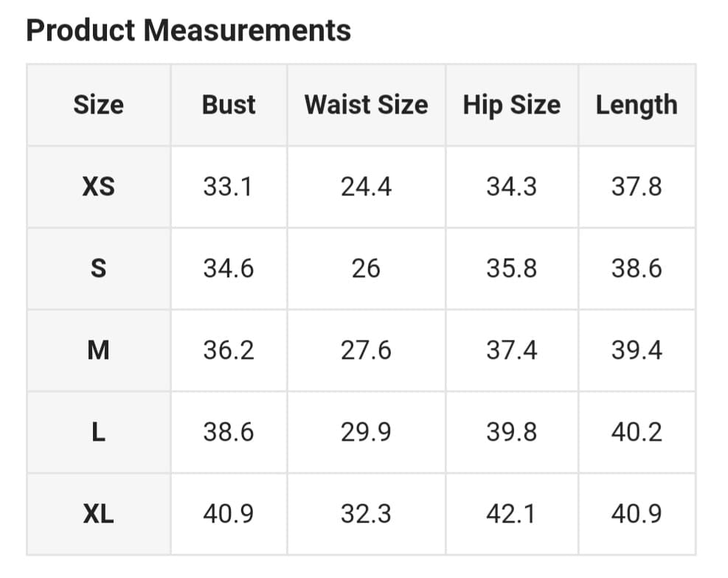Select the S waist value 26
The width and height of the screenshot is (728, 578).
pyautogui.click(x=366, y=268)
